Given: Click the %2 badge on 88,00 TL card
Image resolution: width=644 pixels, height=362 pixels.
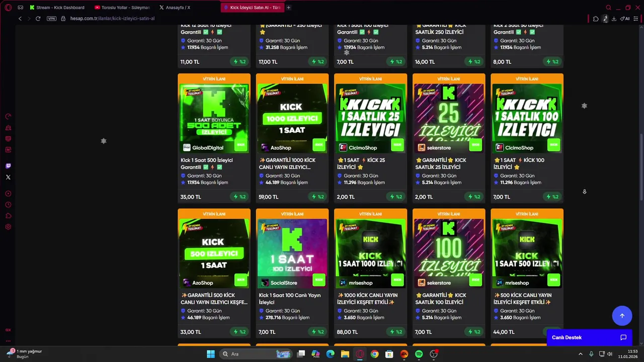Looking at the screenshot, I should (396, 332).
